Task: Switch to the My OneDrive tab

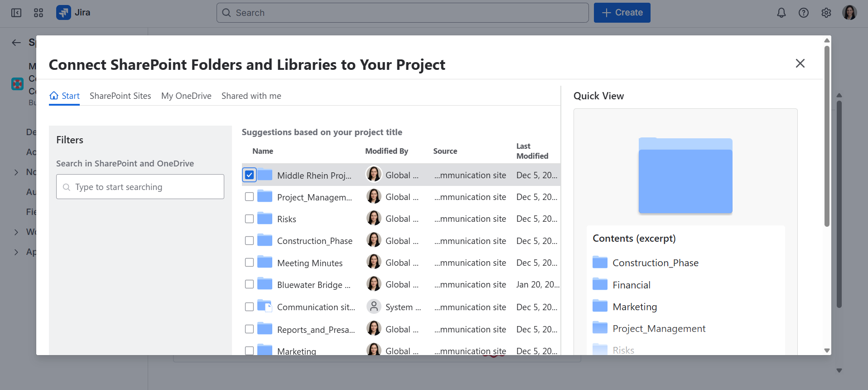Action: (186, 96)
